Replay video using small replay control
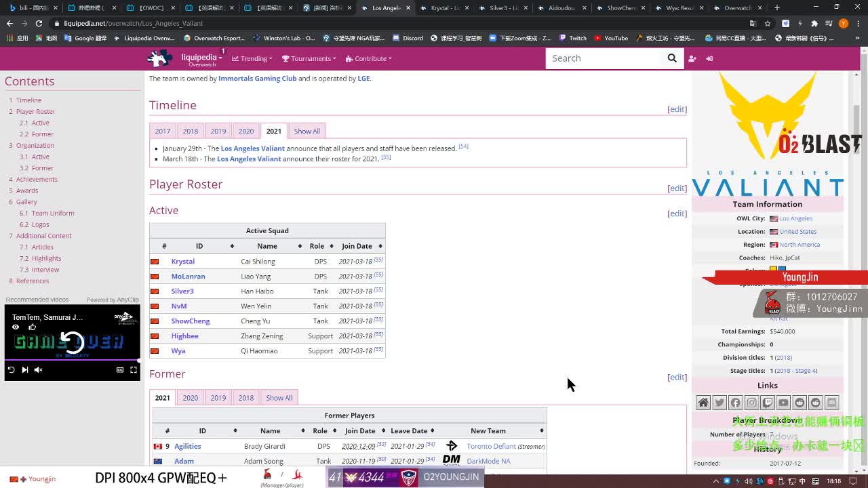 pos(11,369)
